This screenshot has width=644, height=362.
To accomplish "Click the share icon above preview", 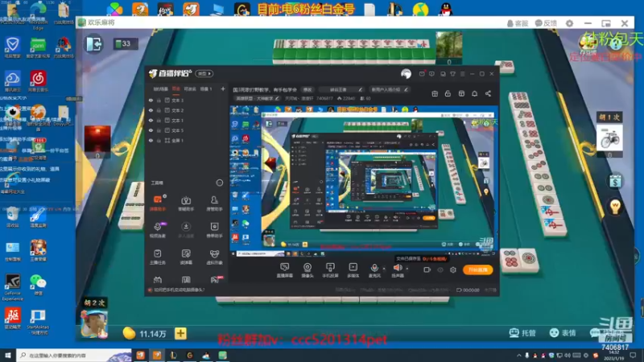I will tap(488, 93).
